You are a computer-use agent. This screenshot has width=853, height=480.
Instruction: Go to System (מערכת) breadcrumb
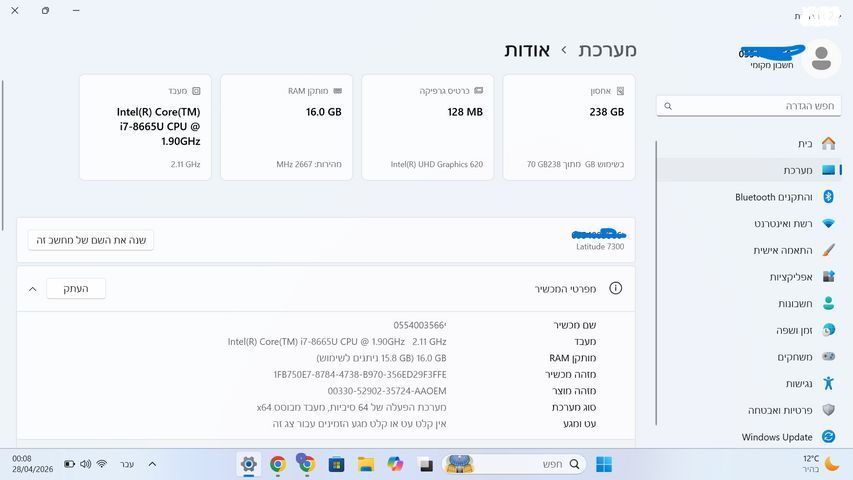(607, 50)
